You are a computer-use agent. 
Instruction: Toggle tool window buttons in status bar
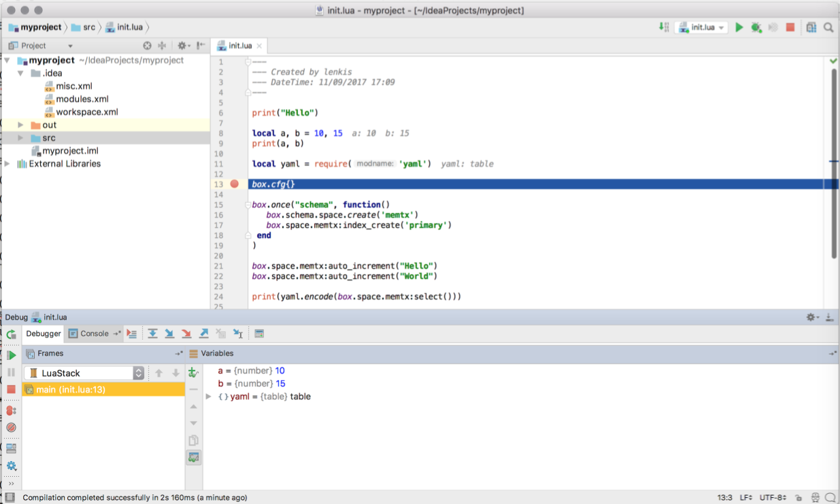point(10,498)
